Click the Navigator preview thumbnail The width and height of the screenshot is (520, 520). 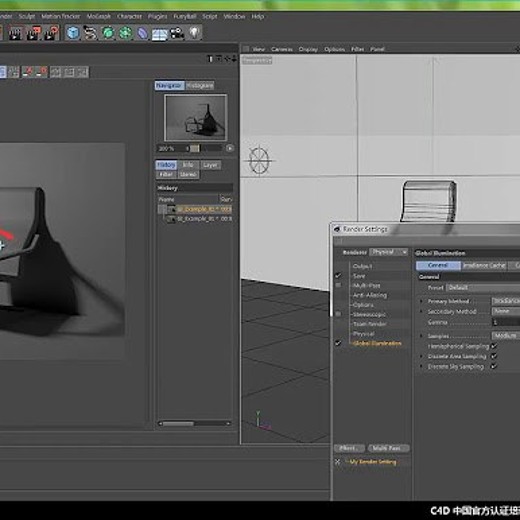(x=196, y=118)
